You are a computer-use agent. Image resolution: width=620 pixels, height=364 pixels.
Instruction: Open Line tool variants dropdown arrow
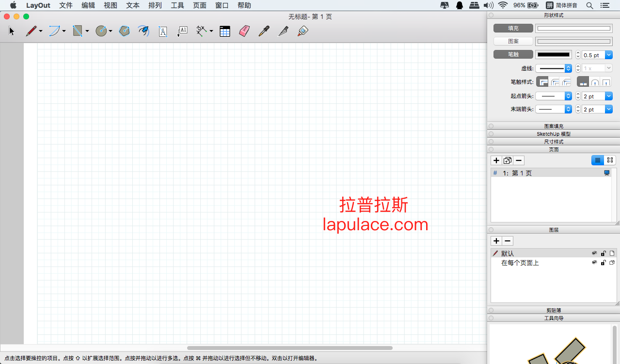41,32
